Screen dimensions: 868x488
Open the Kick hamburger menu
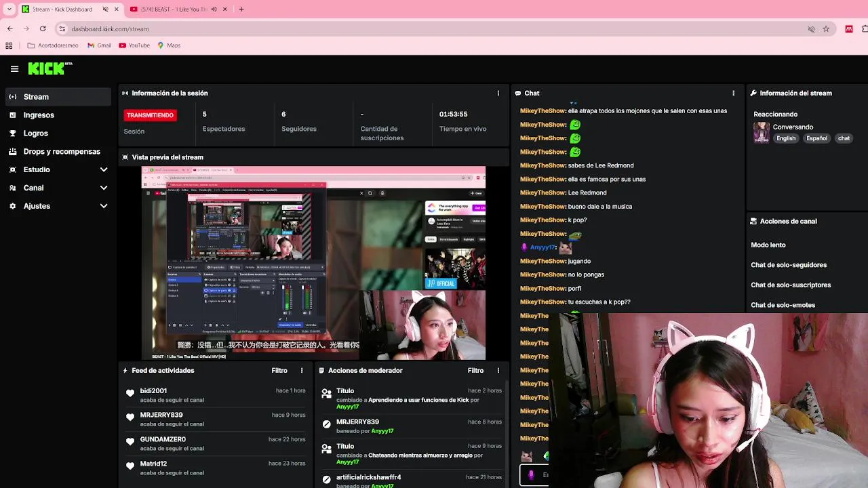[14, 68]
